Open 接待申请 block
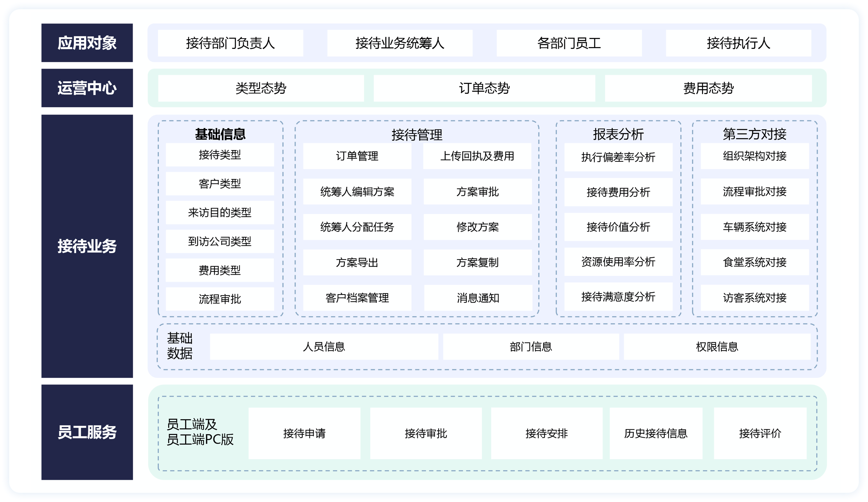 pyautogui.click(x=304, y=433)
